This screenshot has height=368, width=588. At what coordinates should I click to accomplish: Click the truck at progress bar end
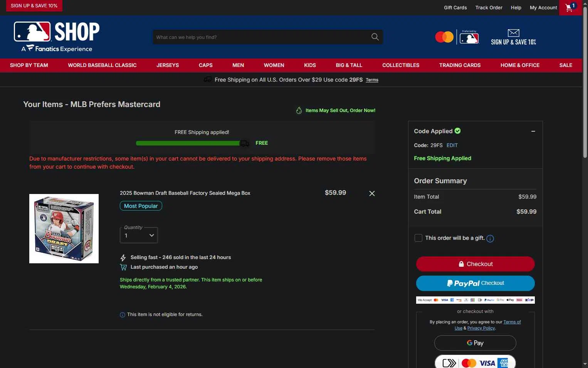(245, 143)
